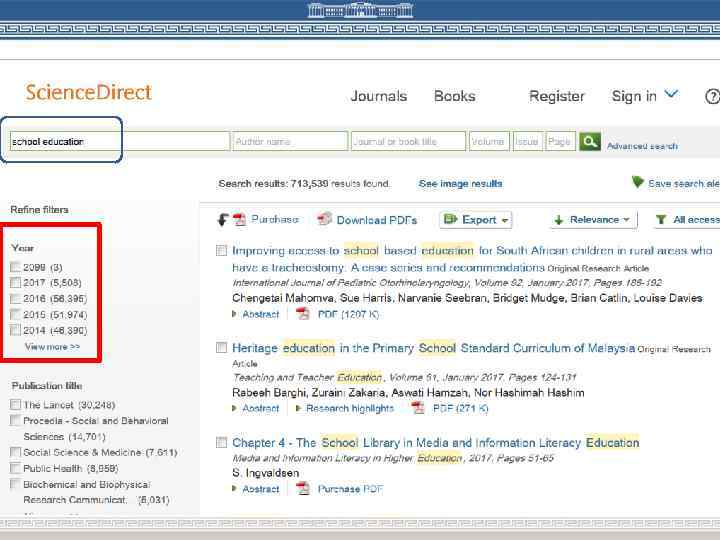Open the Export dropdown
Viewport: 720px width, 540px height.
476,220
